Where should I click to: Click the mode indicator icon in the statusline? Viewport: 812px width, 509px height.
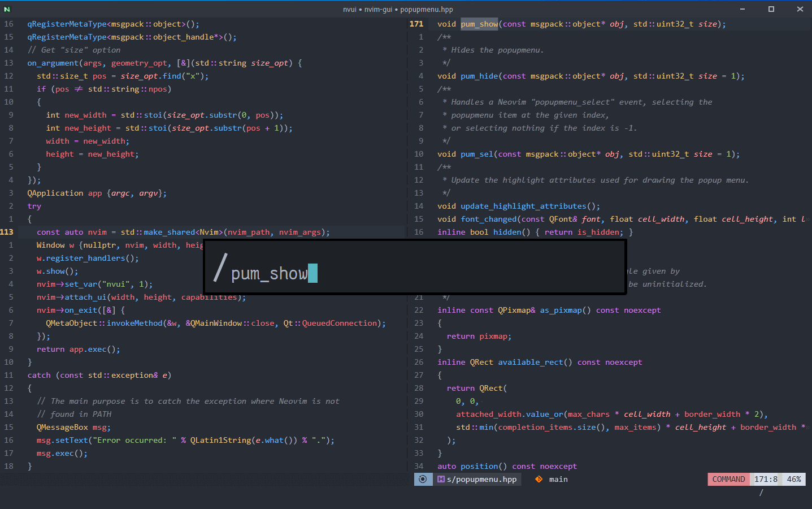[423, 479]
